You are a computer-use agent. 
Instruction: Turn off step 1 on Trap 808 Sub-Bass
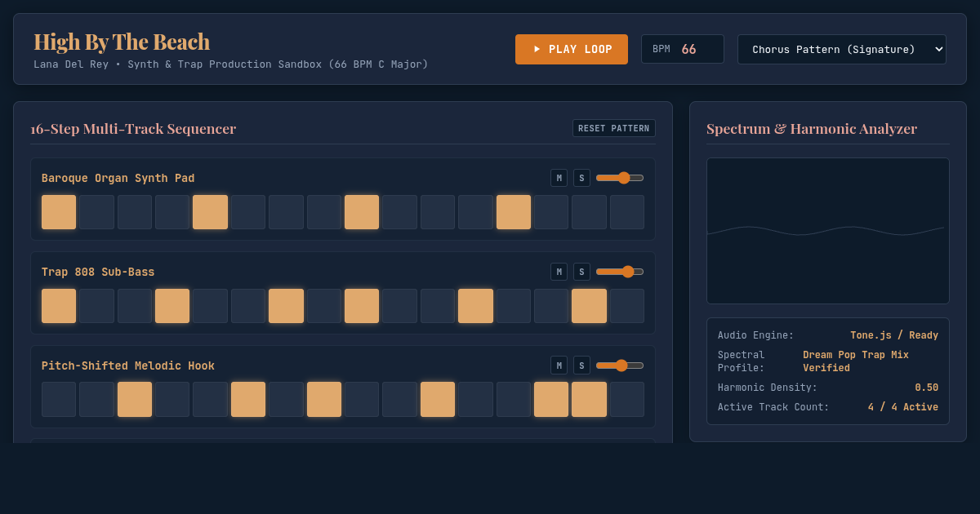59,306
